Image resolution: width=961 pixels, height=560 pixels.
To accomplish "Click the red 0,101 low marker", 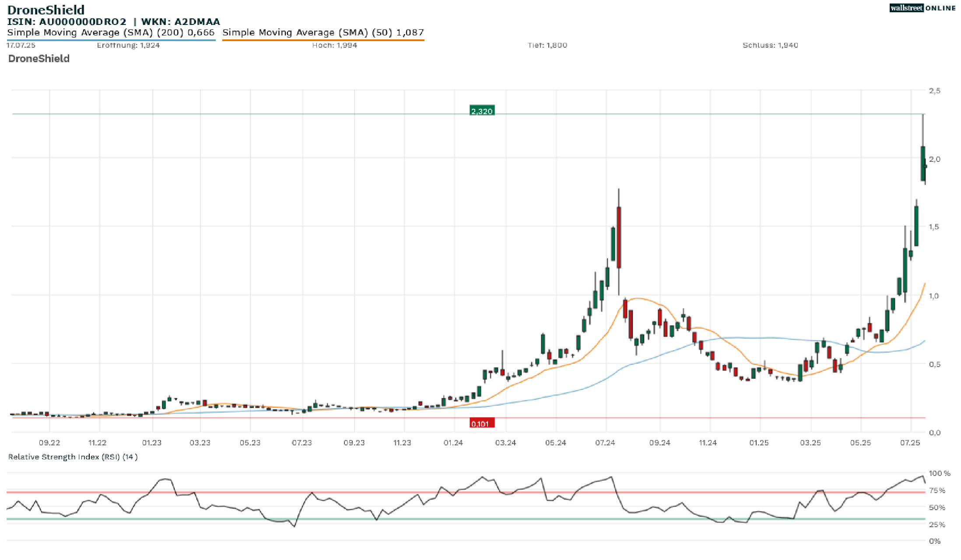I will coord(482,423).
